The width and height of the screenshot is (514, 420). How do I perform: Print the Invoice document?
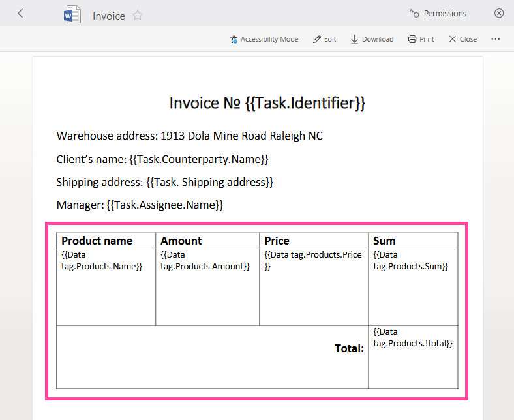click(421, 39)
